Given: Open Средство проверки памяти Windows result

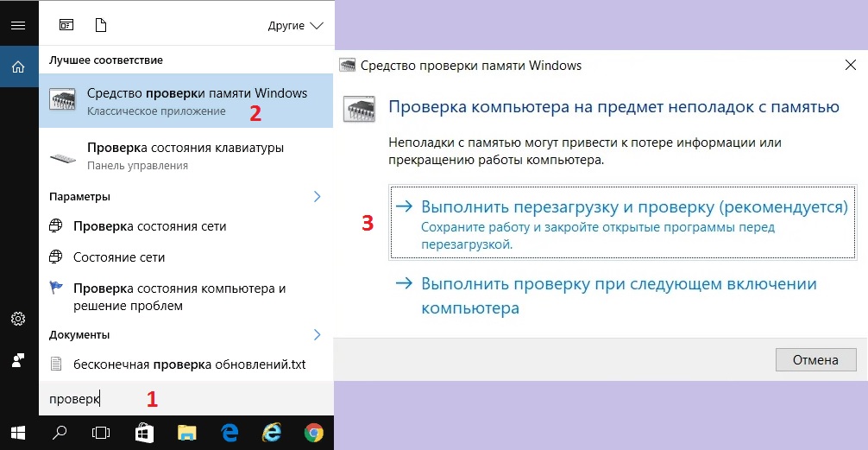Looking at the screenshot, I should tap(186, 101).
